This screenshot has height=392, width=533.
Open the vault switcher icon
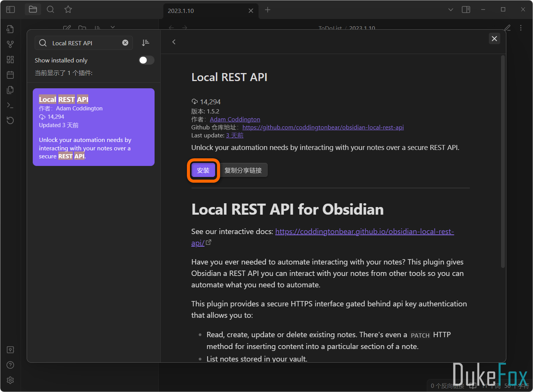click(10, 350)
